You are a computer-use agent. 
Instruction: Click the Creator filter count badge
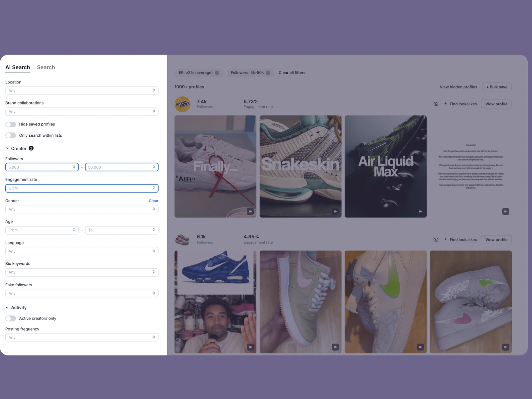click(31, 148)
